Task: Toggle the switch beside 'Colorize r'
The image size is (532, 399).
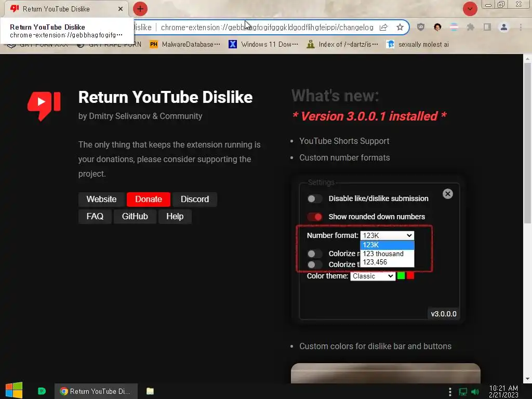Action: coord(314,254)
